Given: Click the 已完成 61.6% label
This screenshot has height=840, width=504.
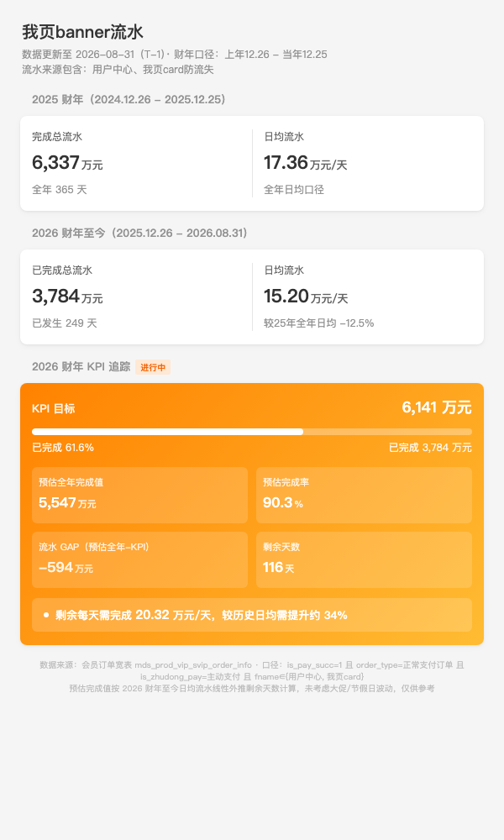Looking at the screenshot, I should point(63,448).
